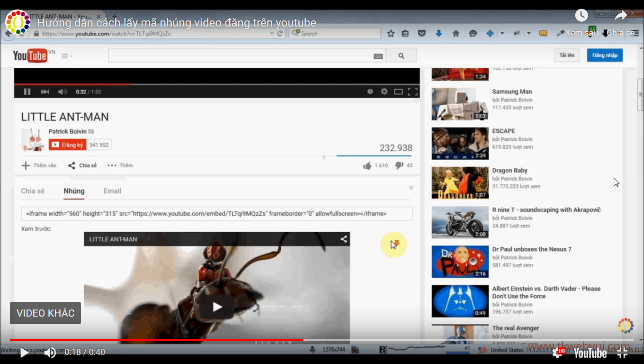Viewport: 644px width, 364px height.
Task: Open the inner player's settings gear
Action: [384, 91]
